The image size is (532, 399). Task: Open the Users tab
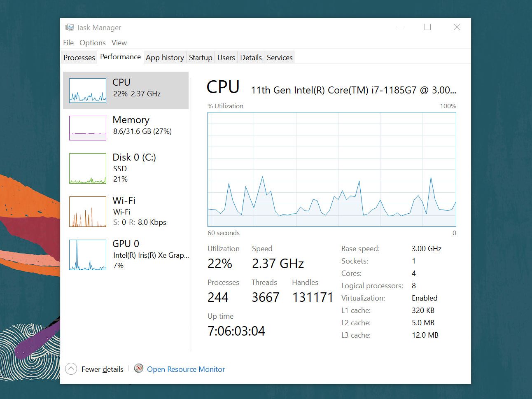[x=226, y=58]
